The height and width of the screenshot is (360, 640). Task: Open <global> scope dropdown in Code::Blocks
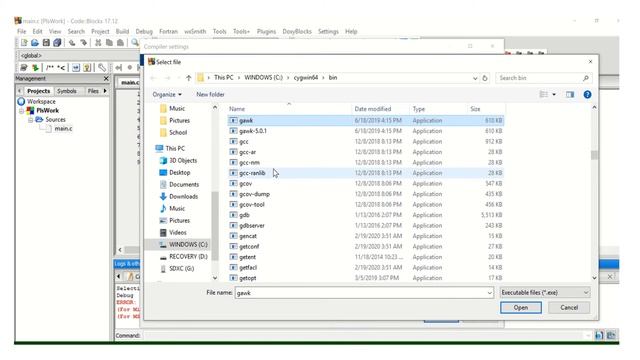click(78, 56)
